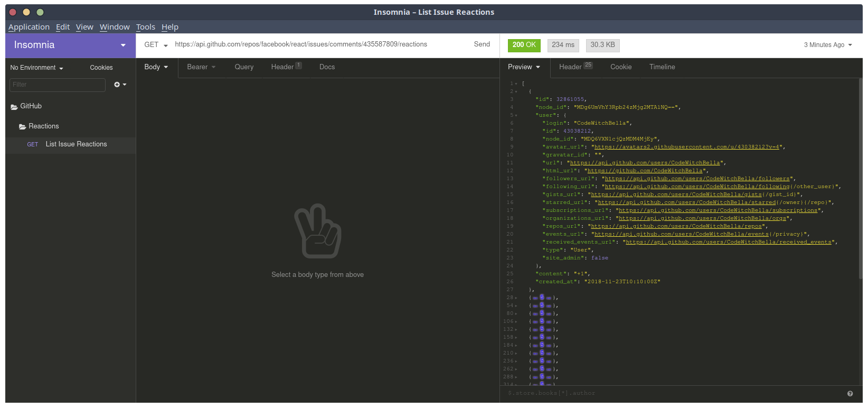Open the subscriptions_url link
Image resolution: width=868 pixels, height=408 pixels.
coord(719,210)
